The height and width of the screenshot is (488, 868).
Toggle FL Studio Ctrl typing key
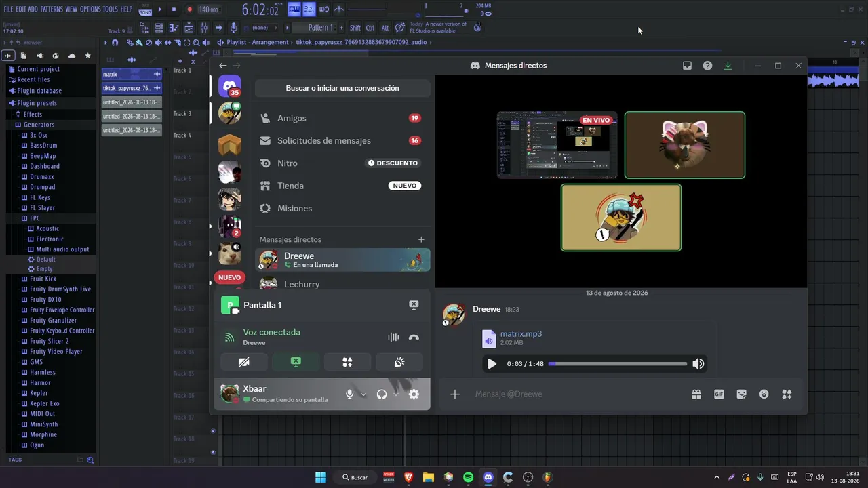pyautogui.click(x=370, y=28)
